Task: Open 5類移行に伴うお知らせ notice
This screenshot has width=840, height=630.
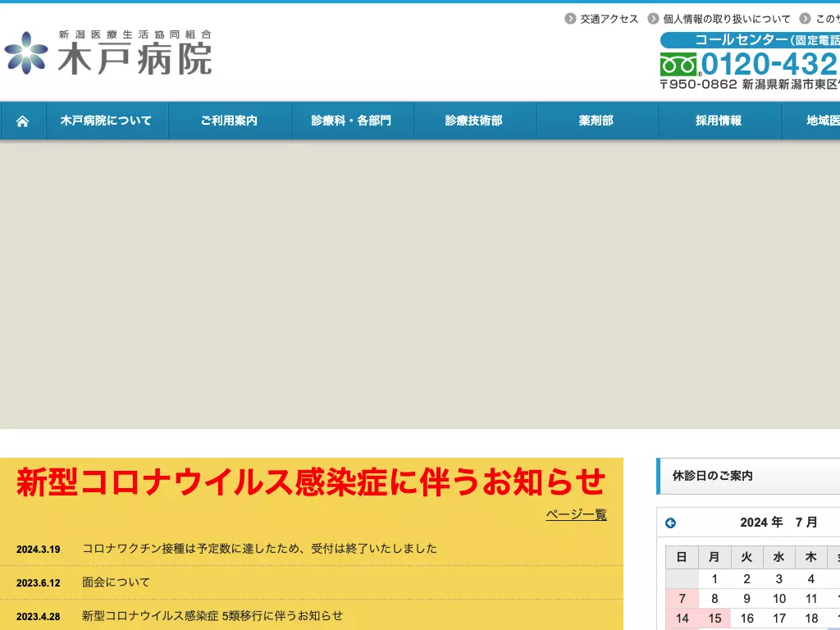Action: pos(212,616)
